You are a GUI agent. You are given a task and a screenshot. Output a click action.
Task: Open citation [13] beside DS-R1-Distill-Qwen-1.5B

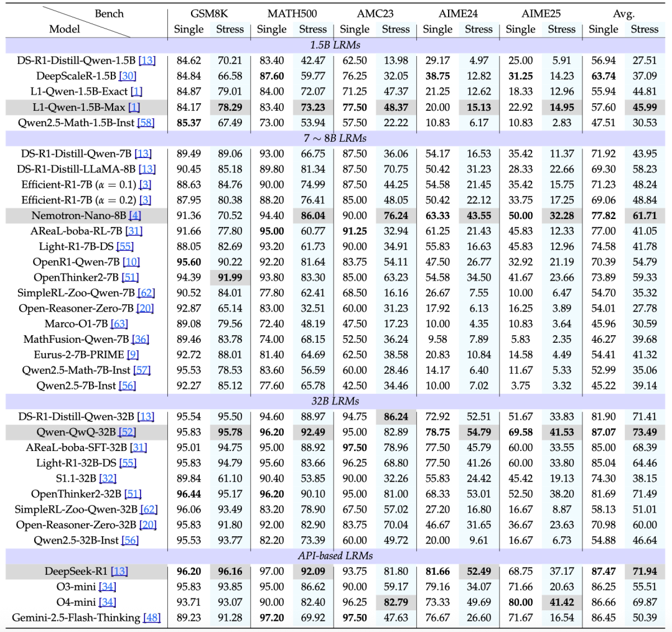pos(147,60)
